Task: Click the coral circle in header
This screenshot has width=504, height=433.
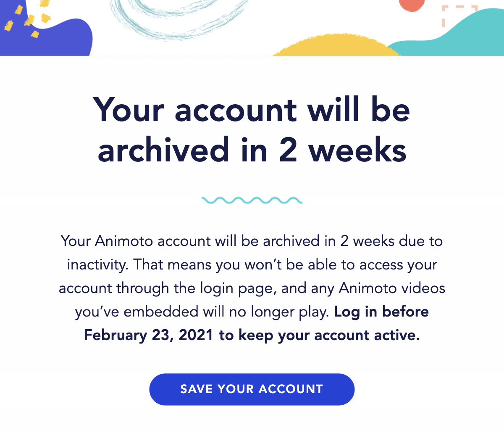Action: coord(412,4)
